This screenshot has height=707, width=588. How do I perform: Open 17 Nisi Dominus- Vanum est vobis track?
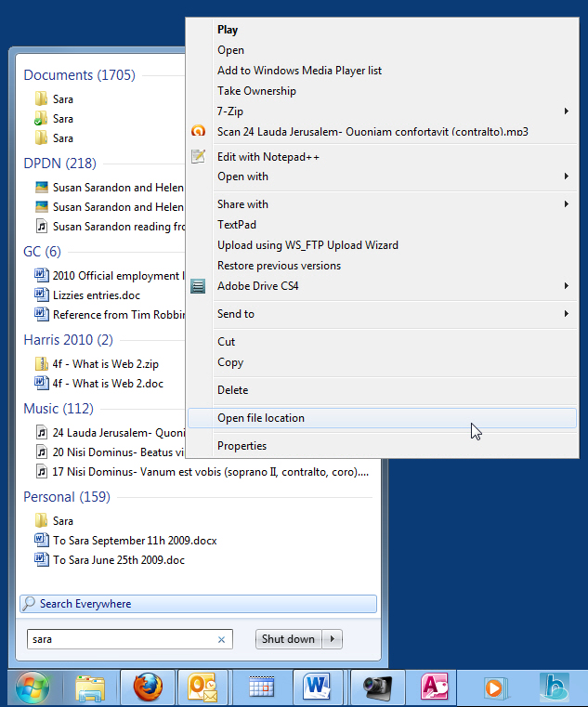(x=202, y=472)
